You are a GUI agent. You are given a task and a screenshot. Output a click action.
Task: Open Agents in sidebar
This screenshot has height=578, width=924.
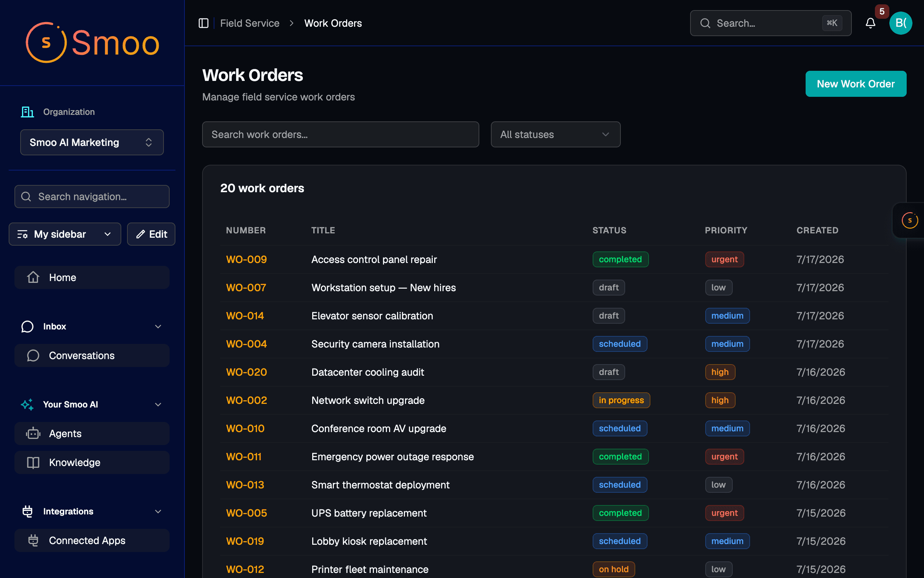click(92, 433)
